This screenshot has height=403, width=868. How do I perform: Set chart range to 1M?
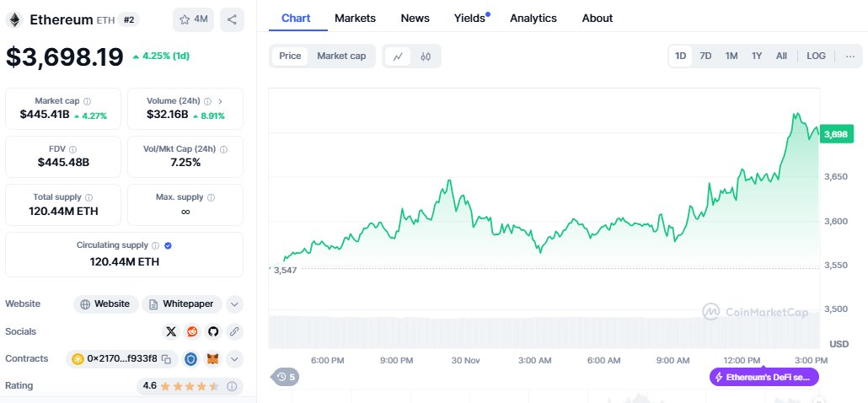731,56
